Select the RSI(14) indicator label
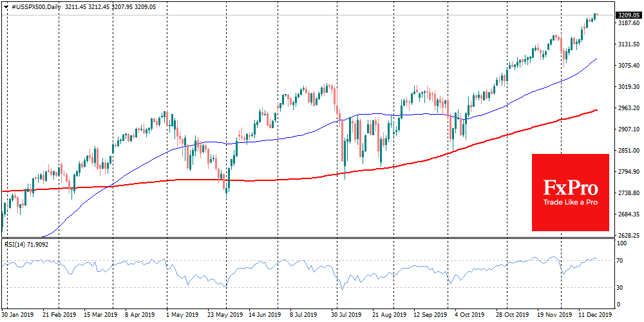Image resolution: width=644 pixels, height=322 pixels. [18, 245]
